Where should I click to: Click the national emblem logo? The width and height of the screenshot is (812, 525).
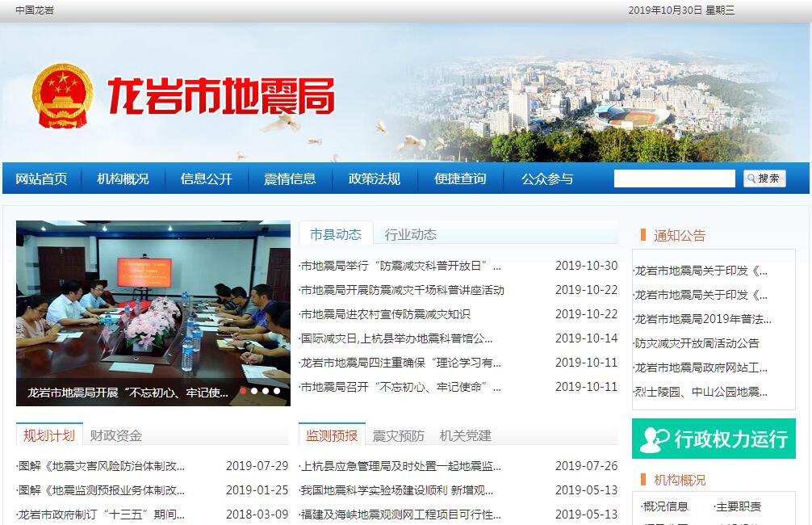[x=63, y=96]
